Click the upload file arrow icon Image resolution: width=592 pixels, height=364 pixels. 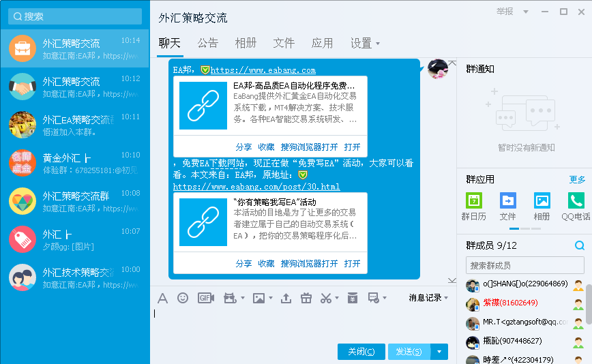[286, 298]
